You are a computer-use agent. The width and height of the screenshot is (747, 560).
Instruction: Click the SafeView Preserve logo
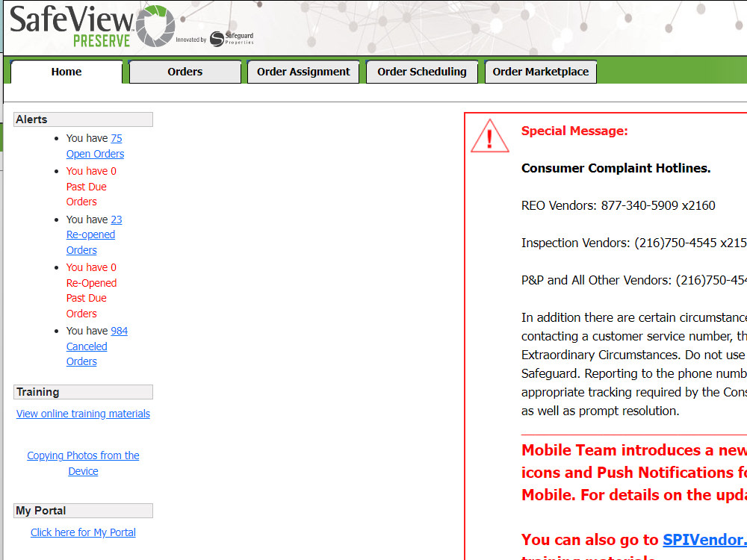coord(92,27)
